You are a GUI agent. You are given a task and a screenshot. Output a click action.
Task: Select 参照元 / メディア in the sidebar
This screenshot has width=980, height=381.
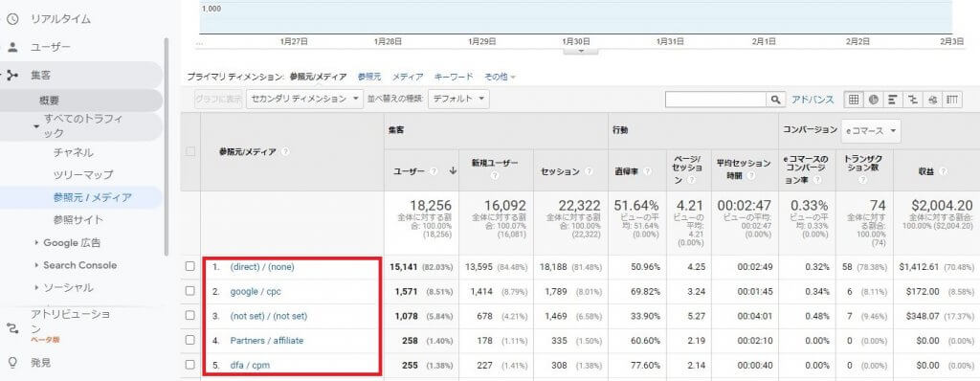pyautogui.click(x=93, y=198)
